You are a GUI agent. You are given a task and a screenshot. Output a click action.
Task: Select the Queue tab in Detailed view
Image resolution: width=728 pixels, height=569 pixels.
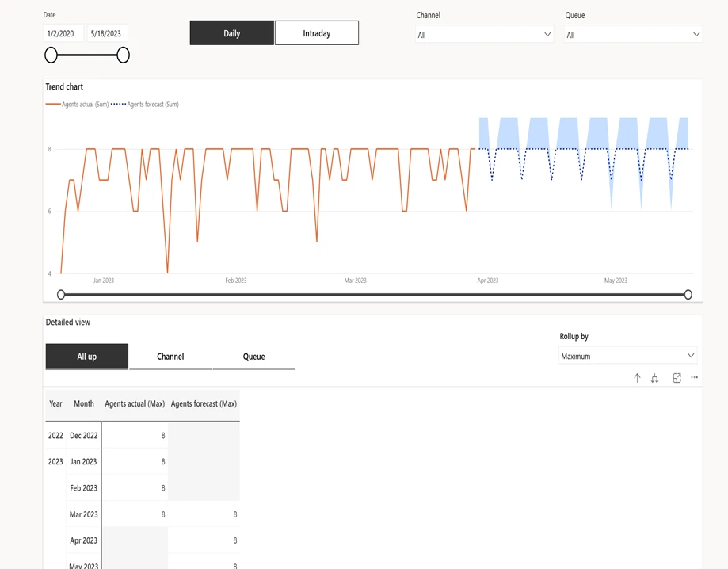pyautogui.click(x=254, y=357)
